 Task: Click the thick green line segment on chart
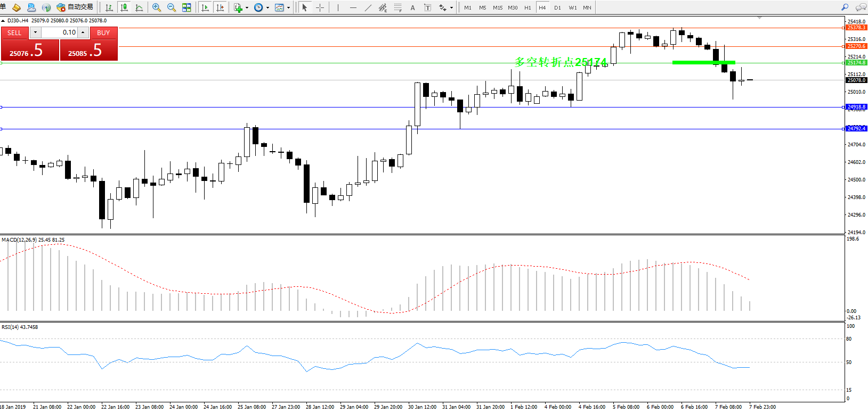coord(703,62)
